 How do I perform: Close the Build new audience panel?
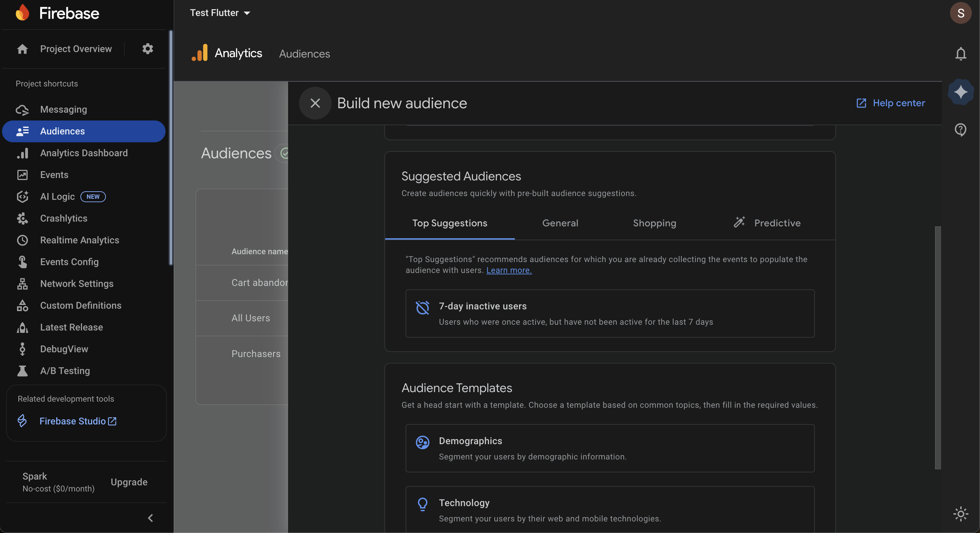click(x=315, y=103)
